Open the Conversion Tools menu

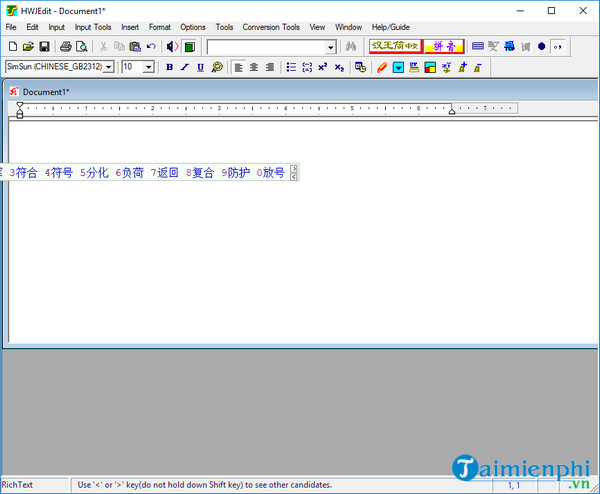(270, 27)
